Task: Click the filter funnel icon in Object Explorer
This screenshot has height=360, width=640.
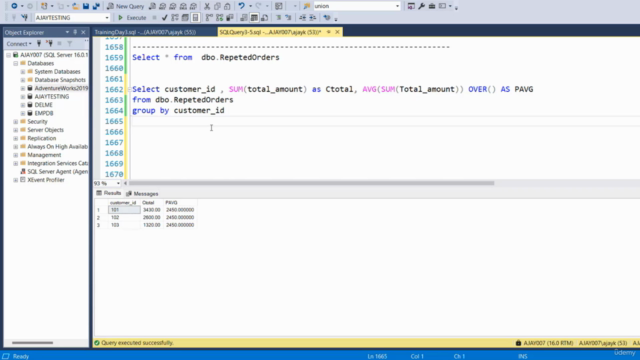Action: pos(70,44)
